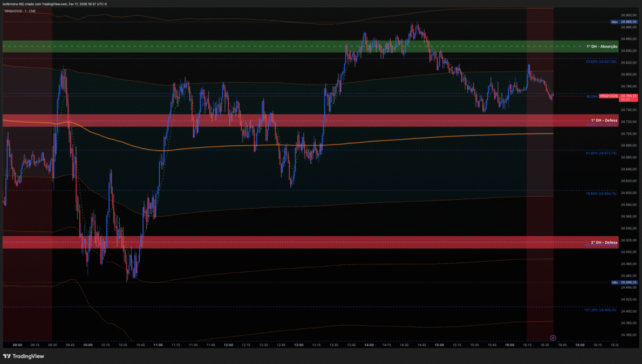Click the 24.900,00 price axis label
642x364 pixels.
[x=628, y=15]
